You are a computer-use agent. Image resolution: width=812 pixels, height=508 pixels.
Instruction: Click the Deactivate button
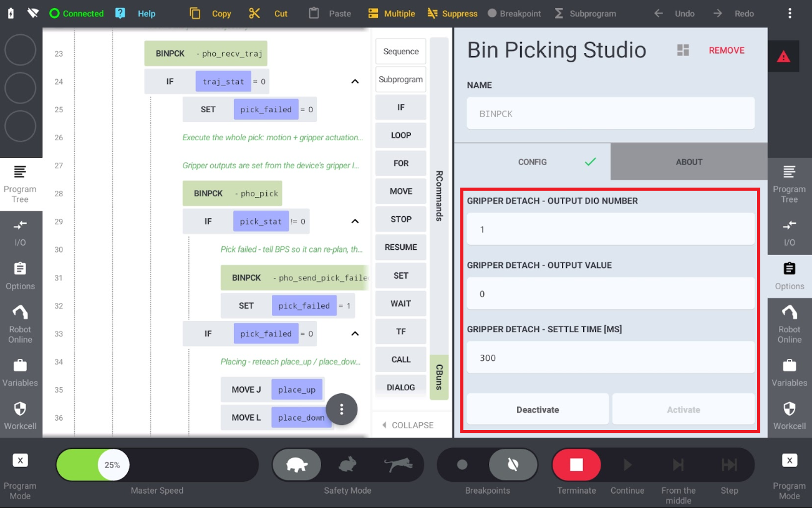pyautogui.click(x=538, y=410)
